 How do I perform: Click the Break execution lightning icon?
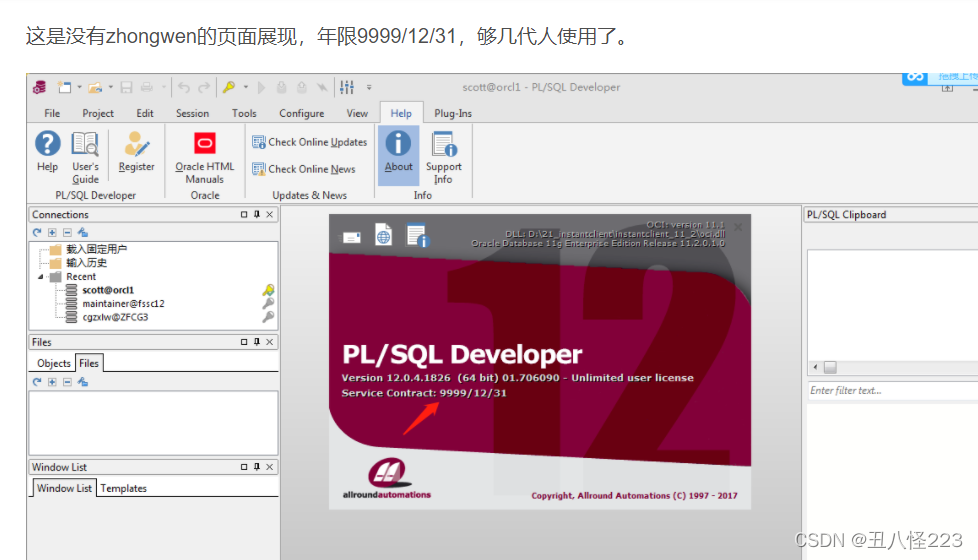(x=322, y=87)
